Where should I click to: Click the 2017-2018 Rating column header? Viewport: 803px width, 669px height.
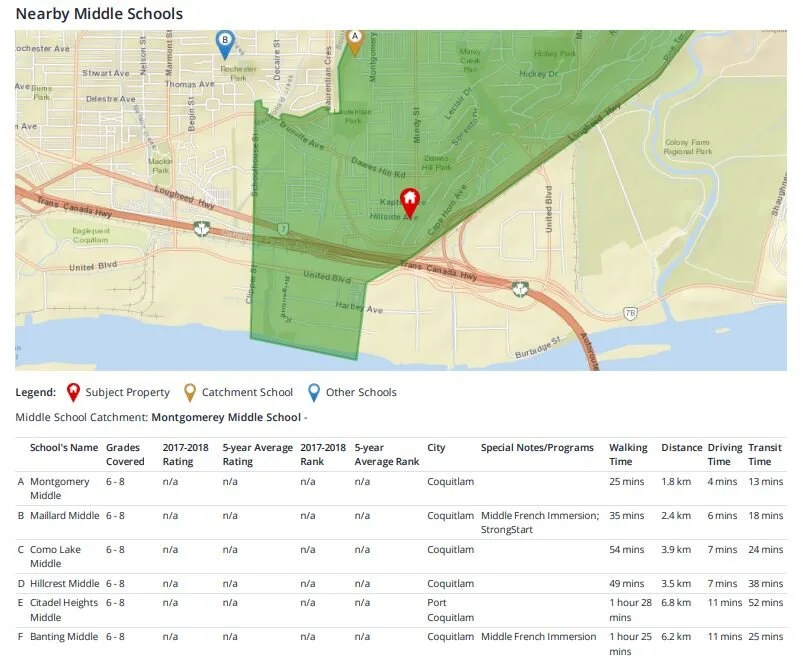185,454
